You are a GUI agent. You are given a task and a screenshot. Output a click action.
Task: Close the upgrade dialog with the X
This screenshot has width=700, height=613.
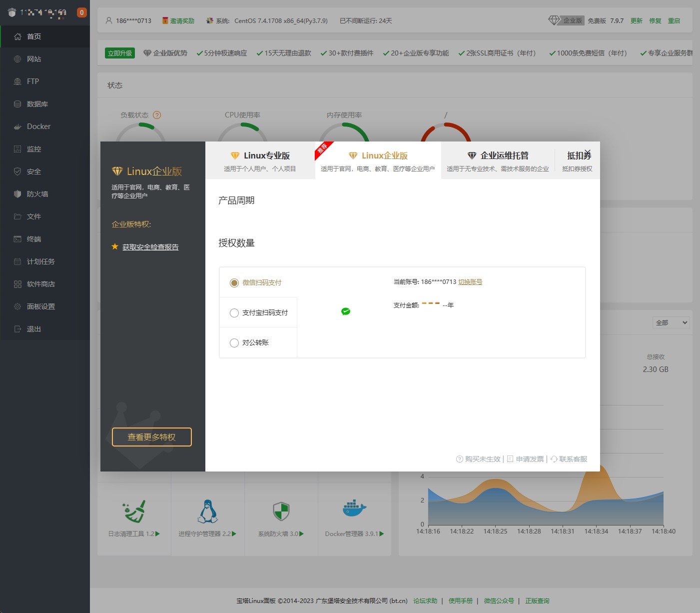tap(588, 152)
